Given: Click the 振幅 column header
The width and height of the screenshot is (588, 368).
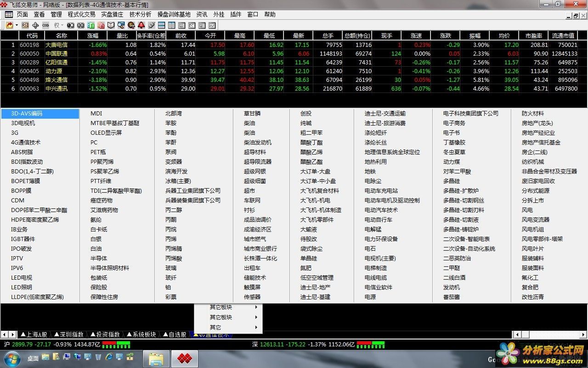Looking at the screenshot, I should pyautogui.click(x=475, y=35).
